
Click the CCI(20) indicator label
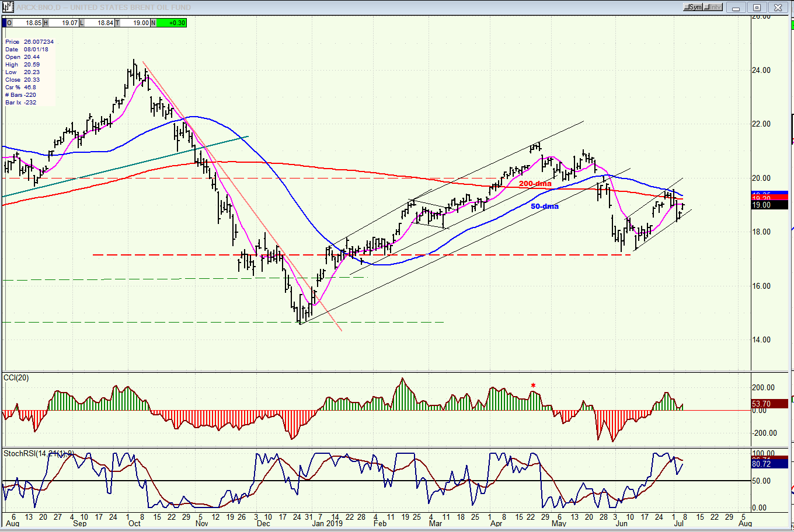[16, 378]
